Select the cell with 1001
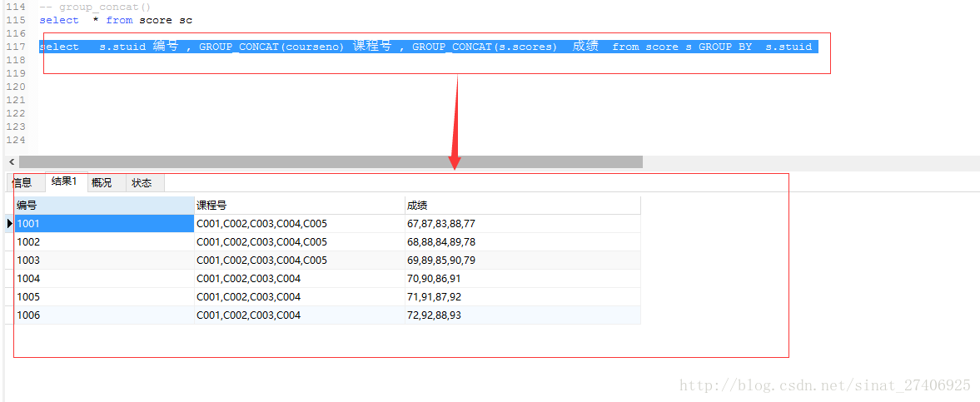Image resolution: width=980 pixels, height=402 pixels. pyautogui.click(x=104, y=223)
